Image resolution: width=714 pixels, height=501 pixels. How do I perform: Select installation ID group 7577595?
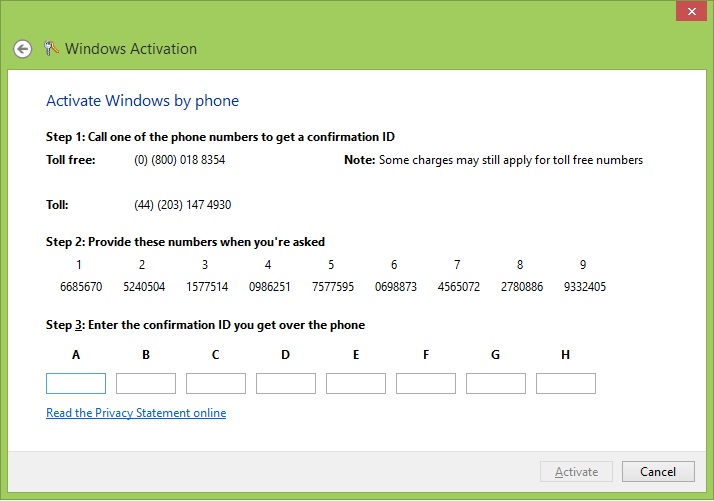pyautogui.click(x=333, y=287)
